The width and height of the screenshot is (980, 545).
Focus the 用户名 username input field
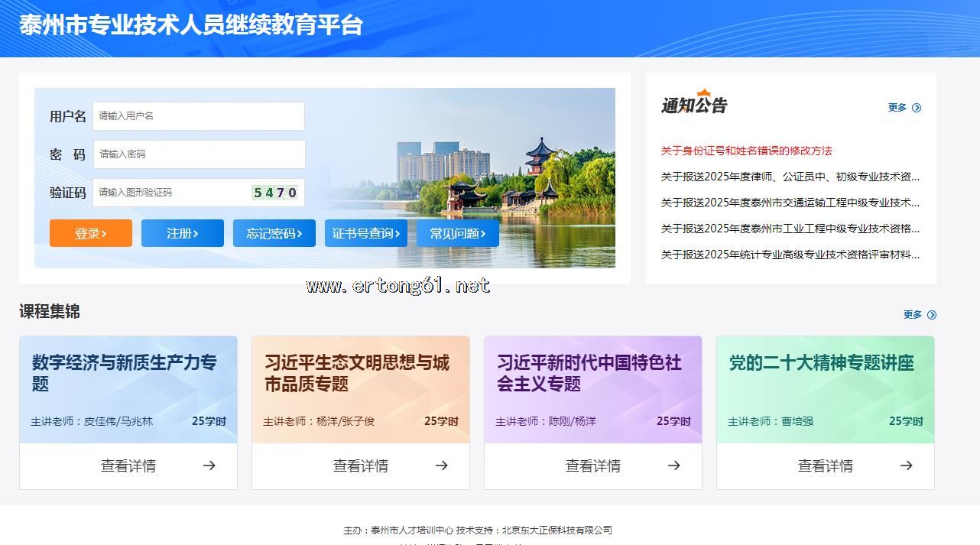(x=199, y=116)
